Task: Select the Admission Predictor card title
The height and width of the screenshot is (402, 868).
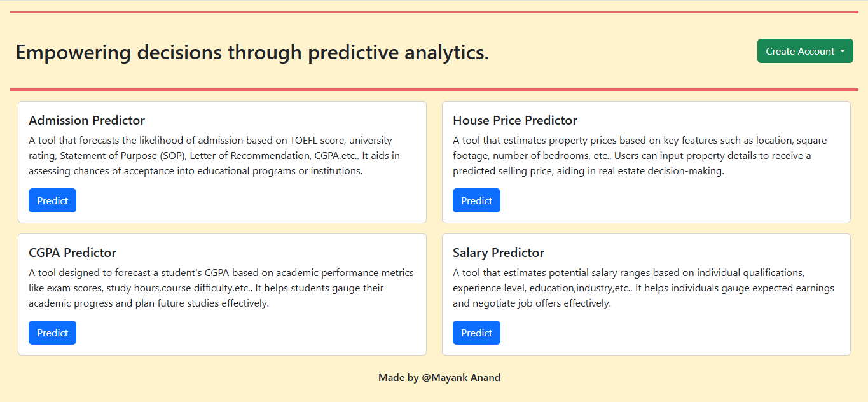Action: pos(87,120)
